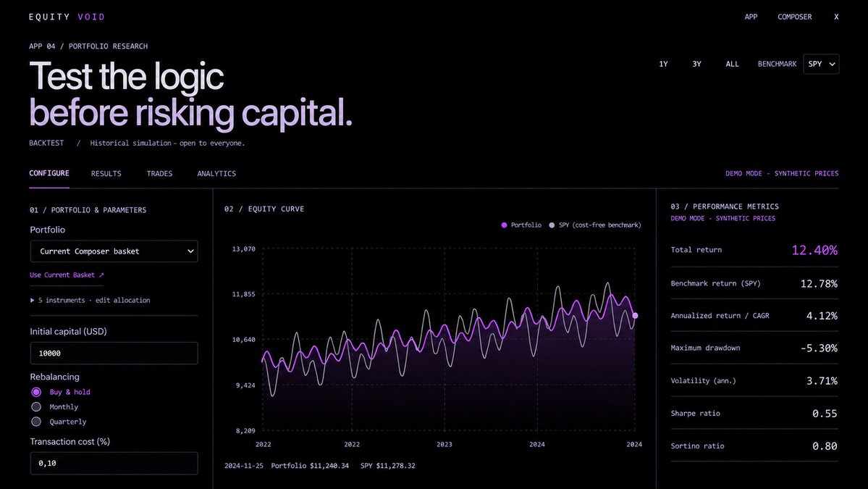Select the 3Y time range

[696, 64]
